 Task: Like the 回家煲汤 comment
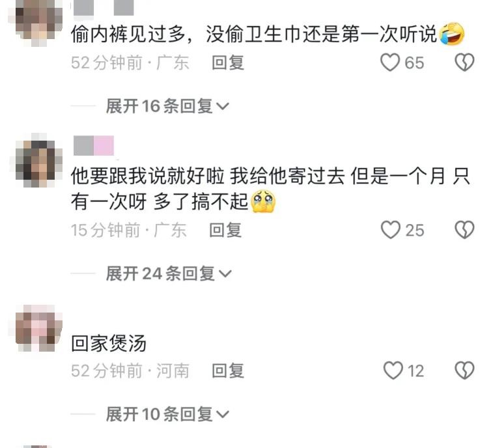pos(393,371)
